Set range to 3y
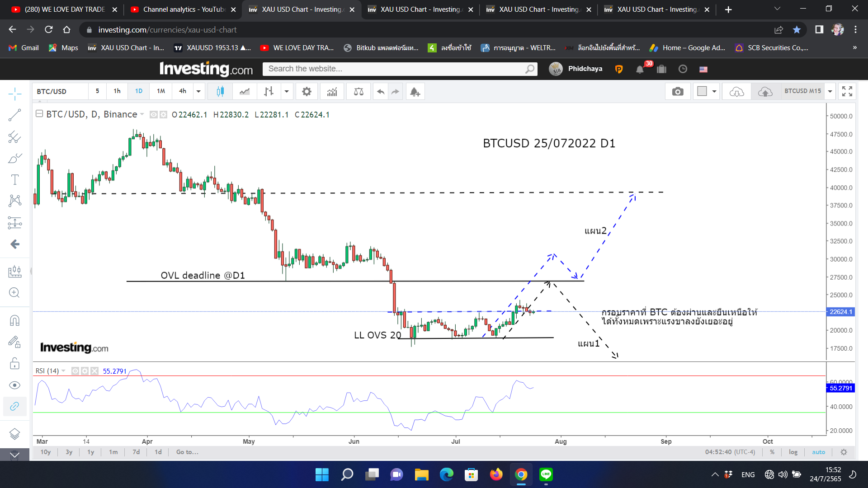Image resolution: width=868 pixels, height=488 pixels. [x=69, y=452]
